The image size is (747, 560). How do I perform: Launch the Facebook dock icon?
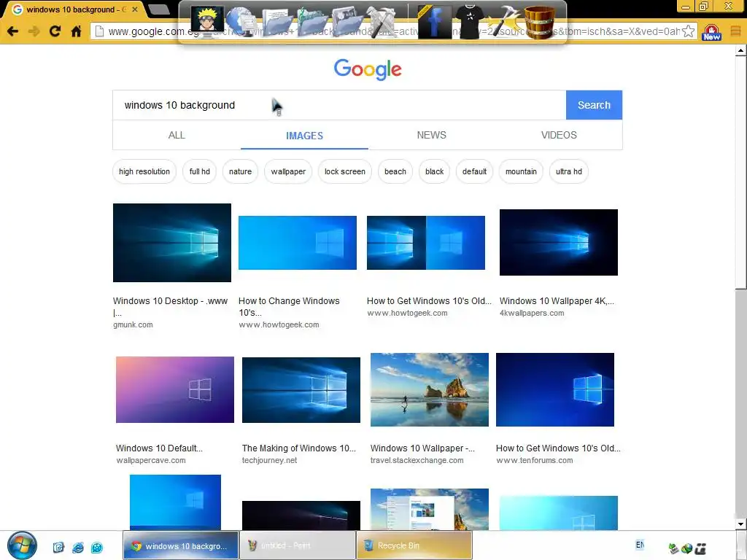point(434,22)
